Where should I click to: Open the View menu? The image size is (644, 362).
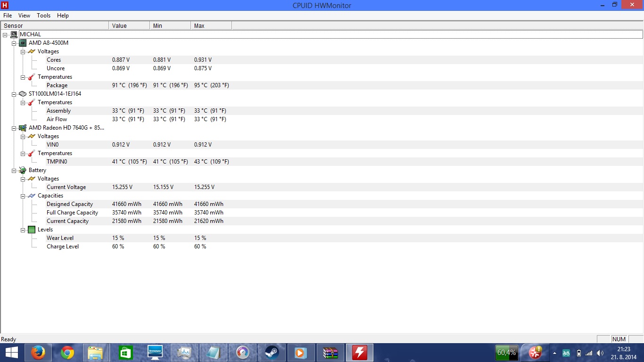click(x=24, y=16)
